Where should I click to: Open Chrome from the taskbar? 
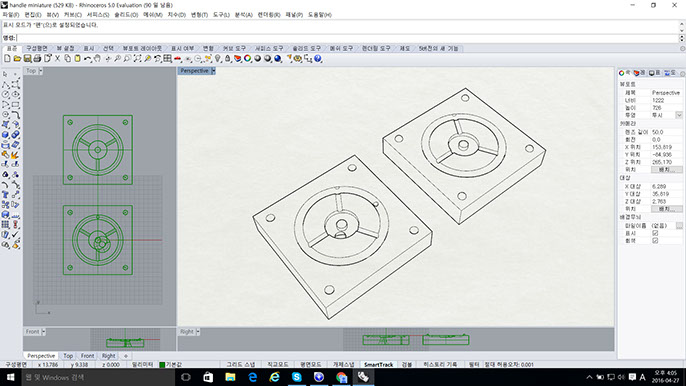[x=341, y=377]
